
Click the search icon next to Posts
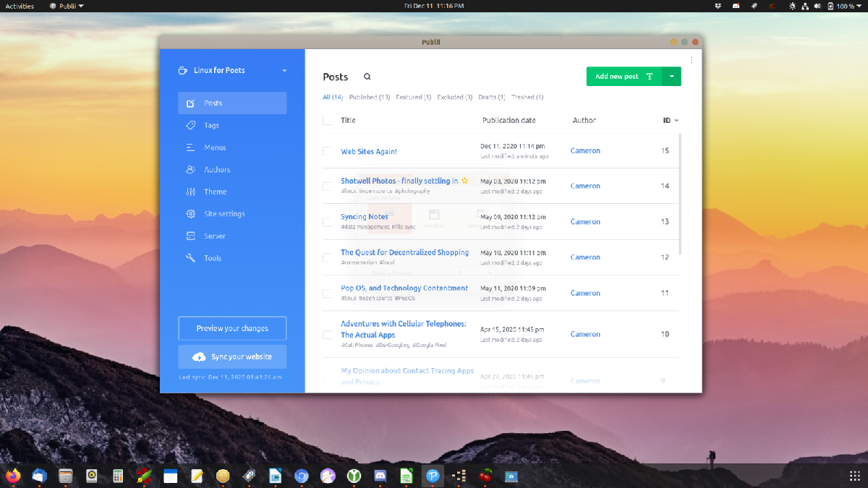tap(367, 77)
